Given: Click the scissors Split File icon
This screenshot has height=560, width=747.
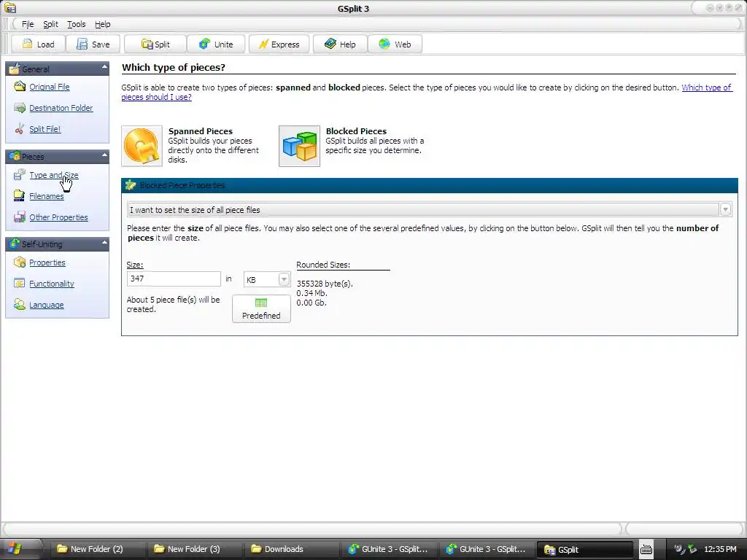Looking at the screenshot, I should tap(20, 128).
